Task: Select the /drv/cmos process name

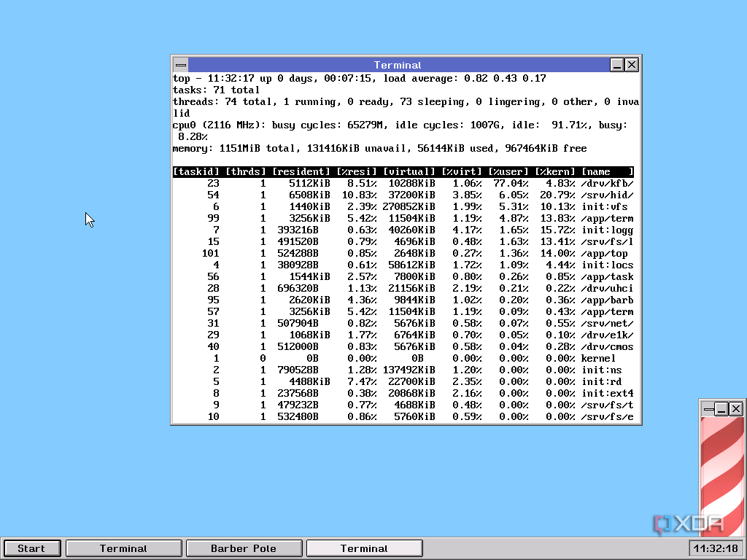Action: tap(608, 346)
